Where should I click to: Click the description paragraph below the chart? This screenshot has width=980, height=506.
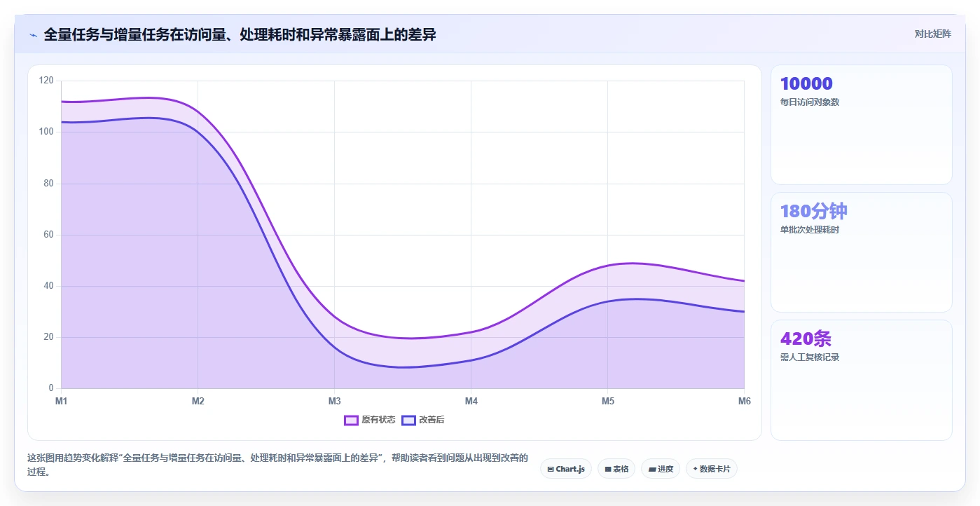[x=278, y=465]
